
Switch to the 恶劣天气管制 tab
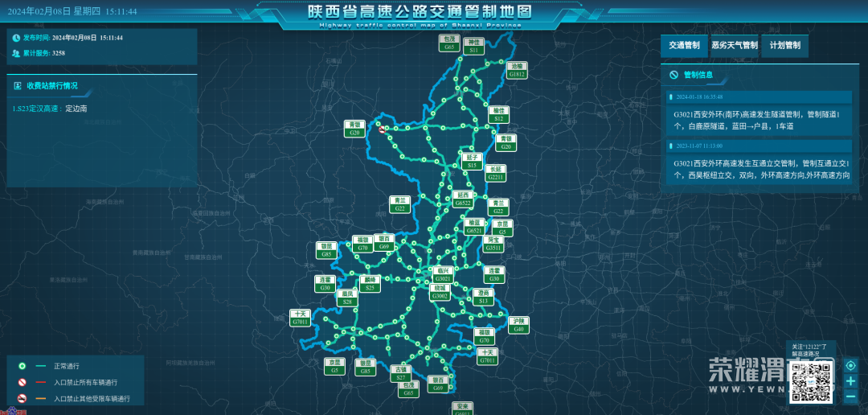tap(735, 46)
